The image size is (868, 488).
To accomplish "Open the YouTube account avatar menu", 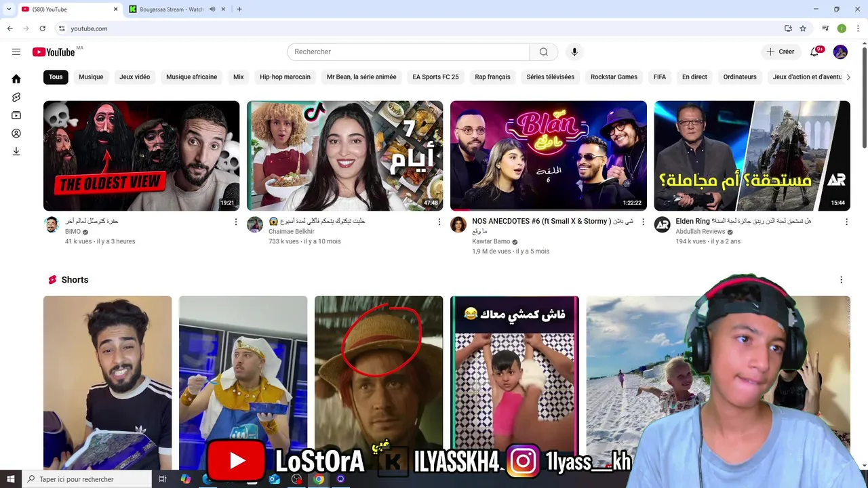I will click(840, 52).
